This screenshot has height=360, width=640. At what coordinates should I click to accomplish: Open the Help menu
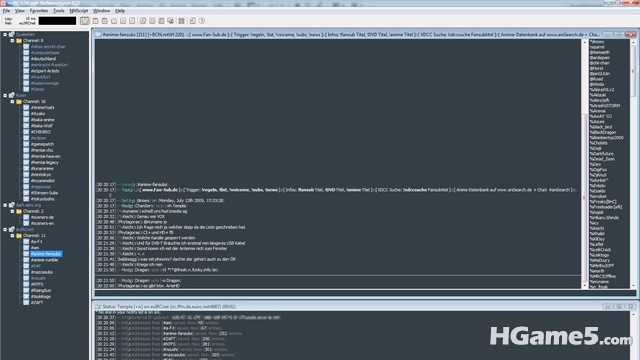(120, 11)
